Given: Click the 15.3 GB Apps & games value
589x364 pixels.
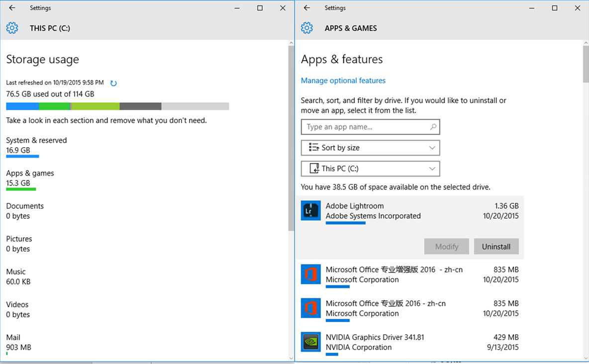Looking at the screenshot, I should click(18, 183).
